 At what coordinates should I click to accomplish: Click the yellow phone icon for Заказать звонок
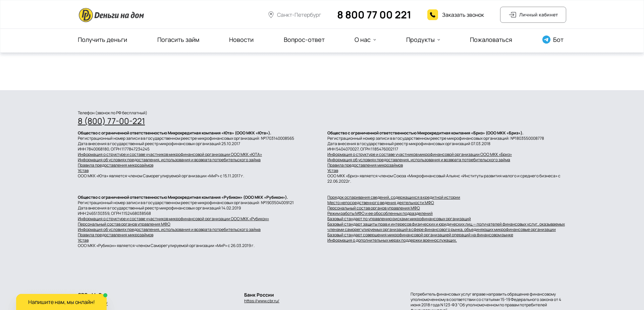coord(433,15)
